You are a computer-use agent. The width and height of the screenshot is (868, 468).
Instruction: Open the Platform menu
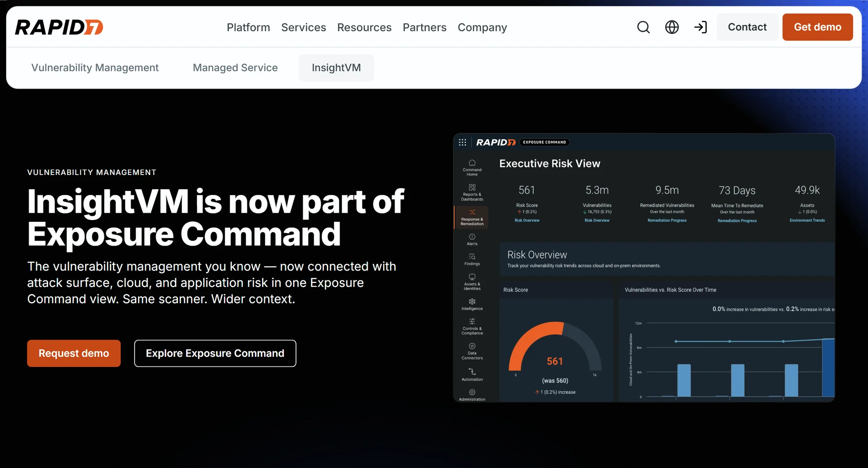pyautogui.click(x=248, y=27)
